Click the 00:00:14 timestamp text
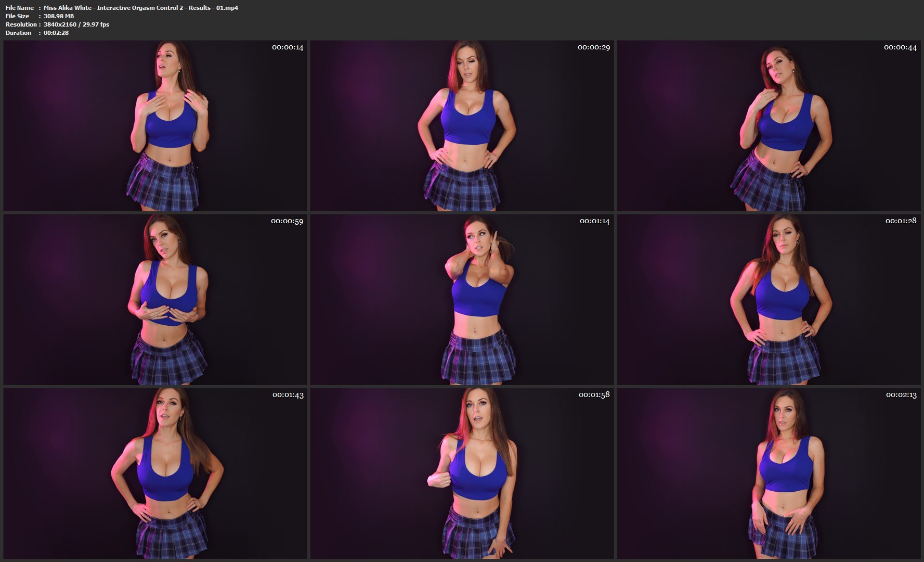 287,47
